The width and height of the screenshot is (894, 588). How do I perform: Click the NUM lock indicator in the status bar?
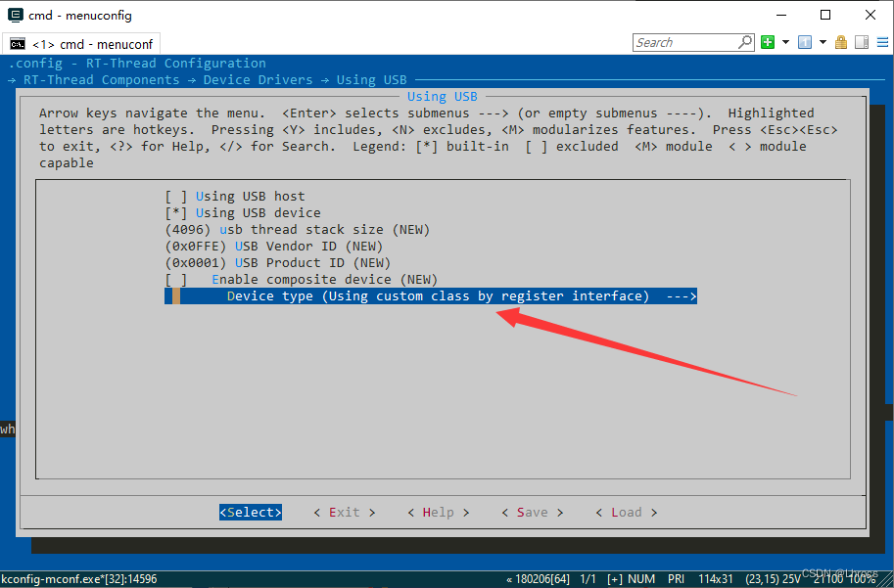(641, 579)
